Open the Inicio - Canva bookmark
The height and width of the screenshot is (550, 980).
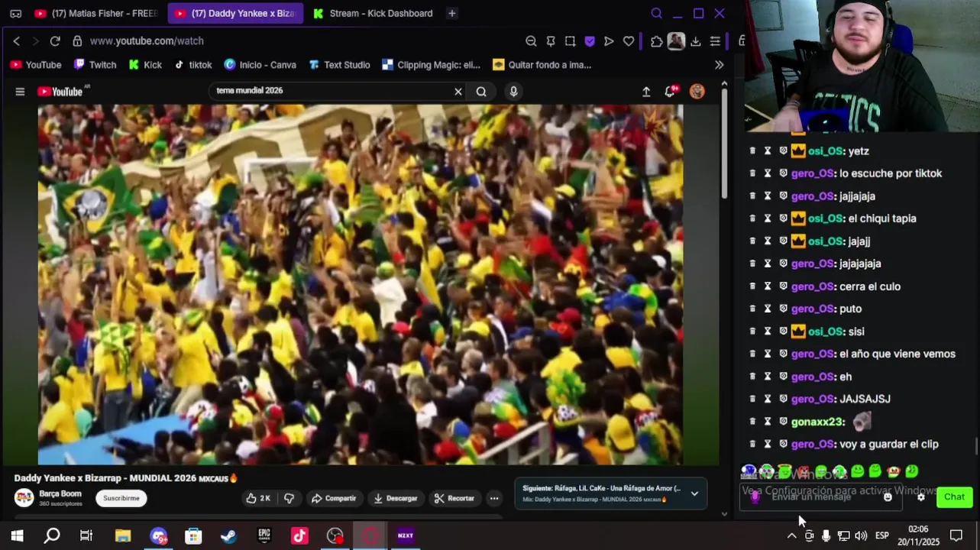[x=260, y=65]
